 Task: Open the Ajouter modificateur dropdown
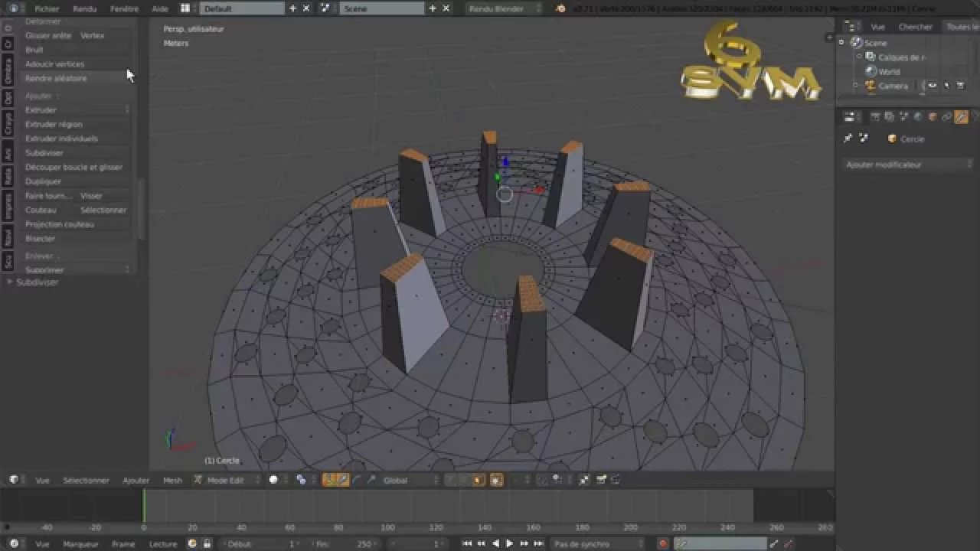click(908, 165)
